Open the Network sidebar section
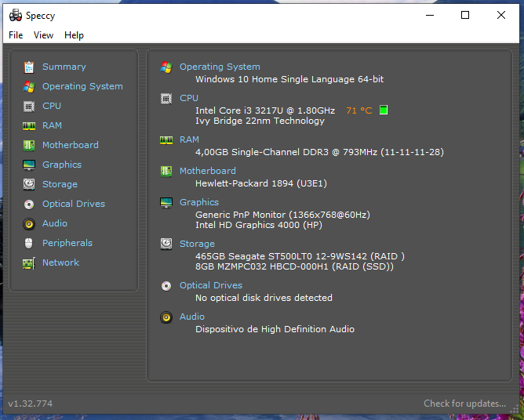The width and height of the screenshot is (524, 420). [61, 262]
